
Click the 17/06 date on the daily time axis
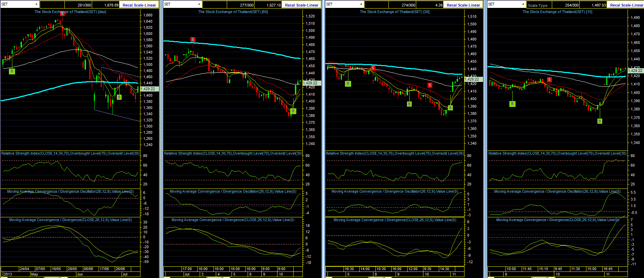click(x=104, y=269)
